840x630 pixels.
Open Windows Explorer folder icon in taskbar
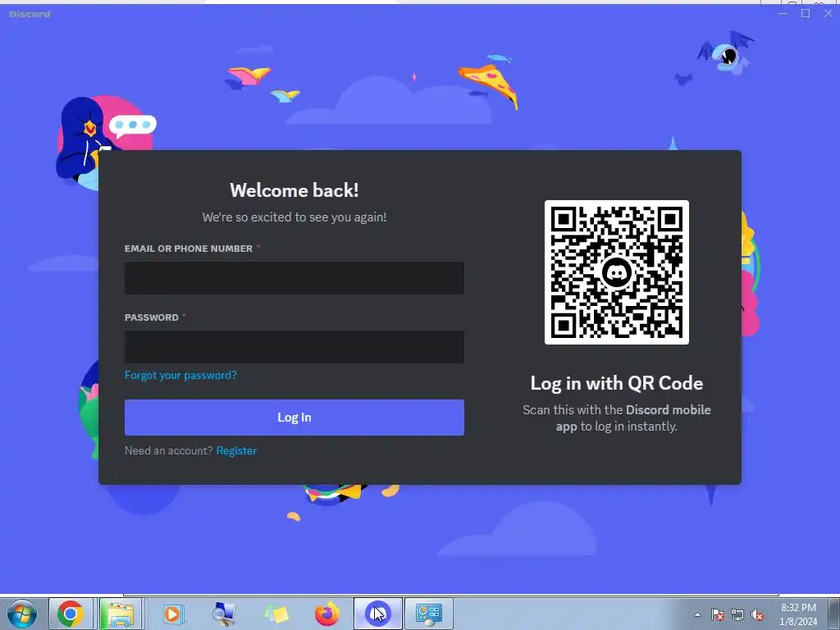pyautogui.click(x=121, y=614)
